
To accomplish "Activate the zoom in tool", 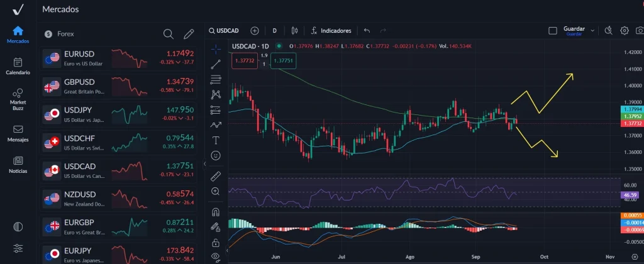I will tap(216, 191).
